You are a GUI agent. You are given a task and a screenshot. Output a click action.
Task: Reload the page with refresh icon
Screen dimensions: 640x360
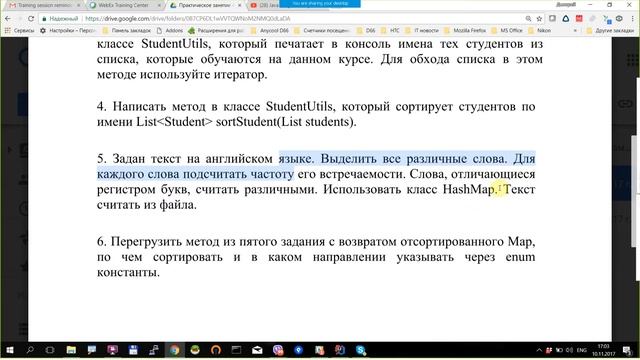(x=31, y=19)
